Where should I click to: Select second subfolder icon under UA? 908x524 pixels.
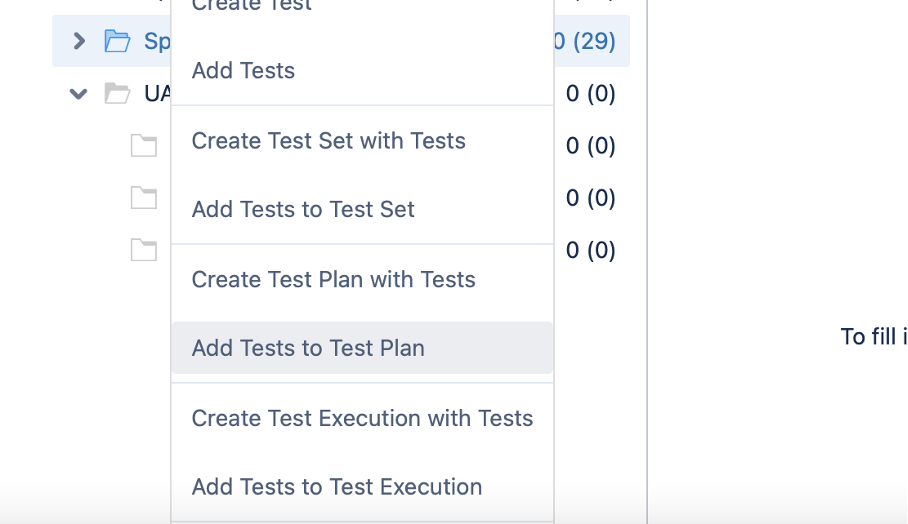[x=144, y=198]
